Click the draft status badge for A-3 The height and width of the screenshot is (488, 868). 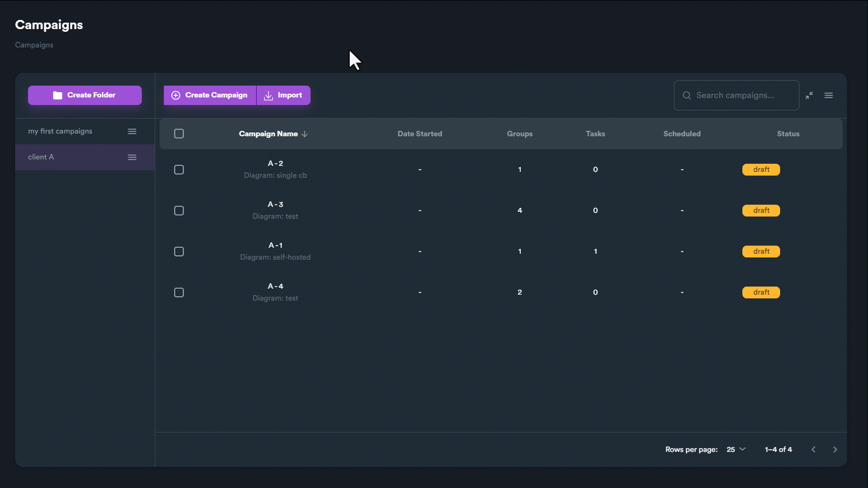pyautogui.click(x=761, y=211)
